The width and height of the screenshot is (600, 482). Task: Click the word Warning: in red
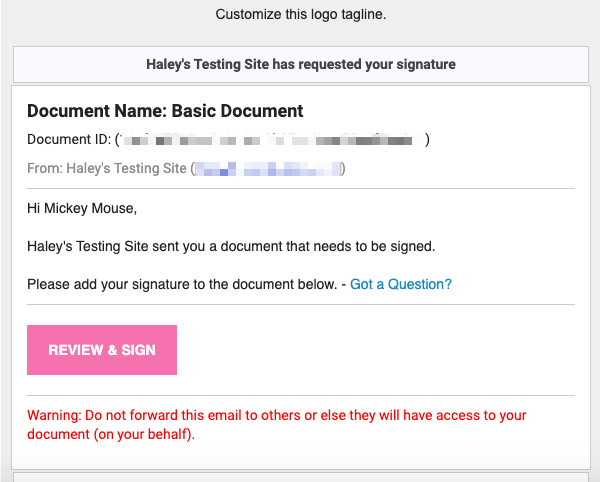coord(54,415)
